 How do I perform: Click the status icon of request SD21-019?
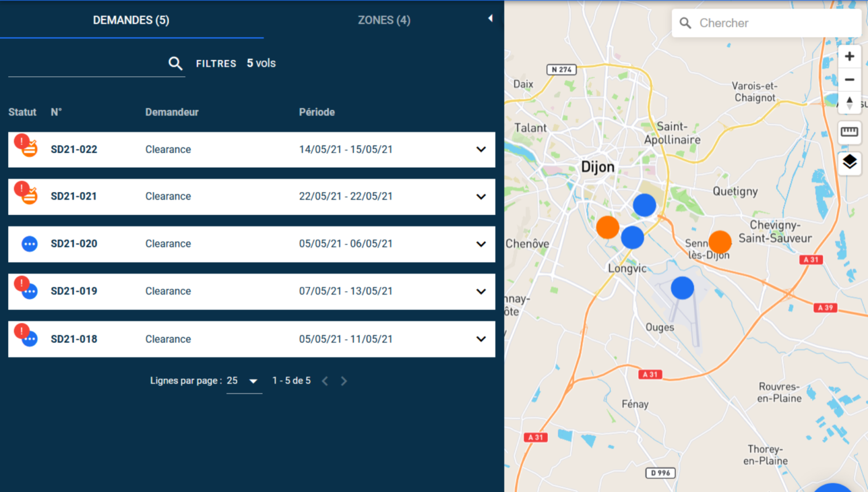tap(26, 287)
